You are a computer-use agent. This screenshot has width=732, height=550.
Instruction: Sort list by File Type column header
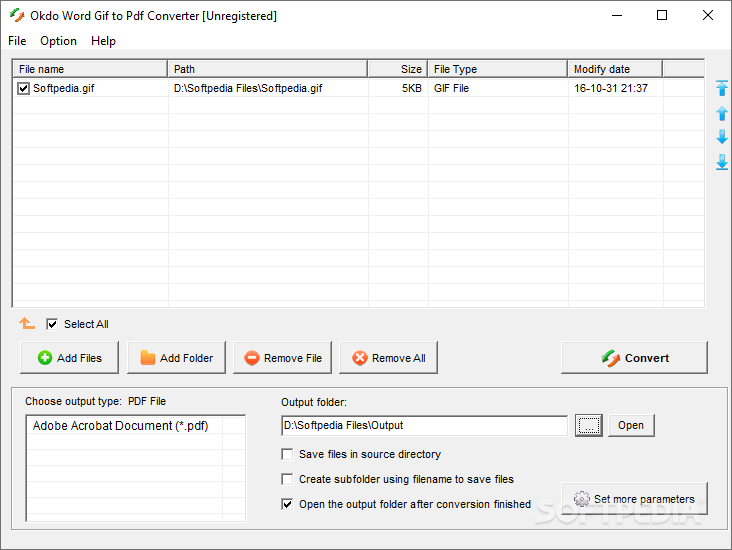(x=498, y=69)
